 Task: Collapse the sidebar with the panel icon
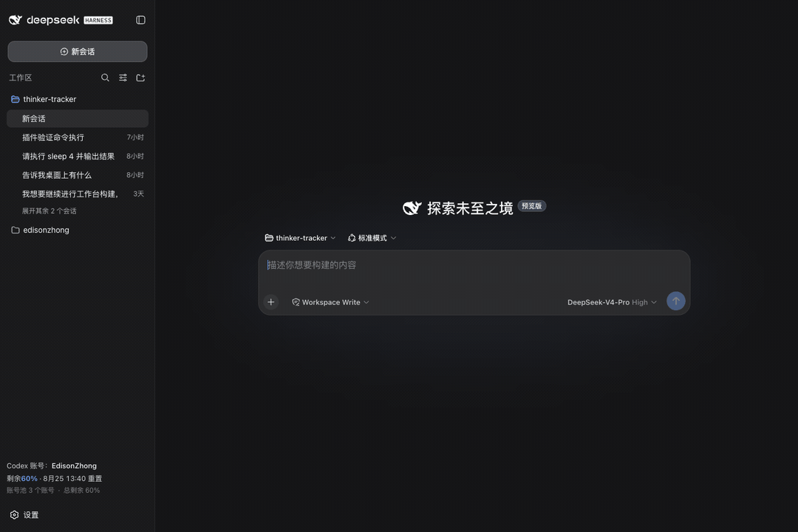click(x=140, y=20)
